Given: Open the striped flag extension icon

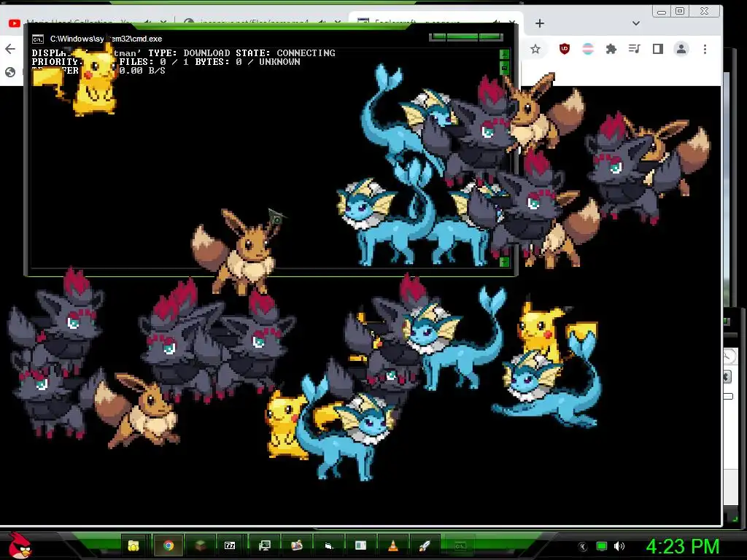Looking at the screenshot, I should pos(588,49).
